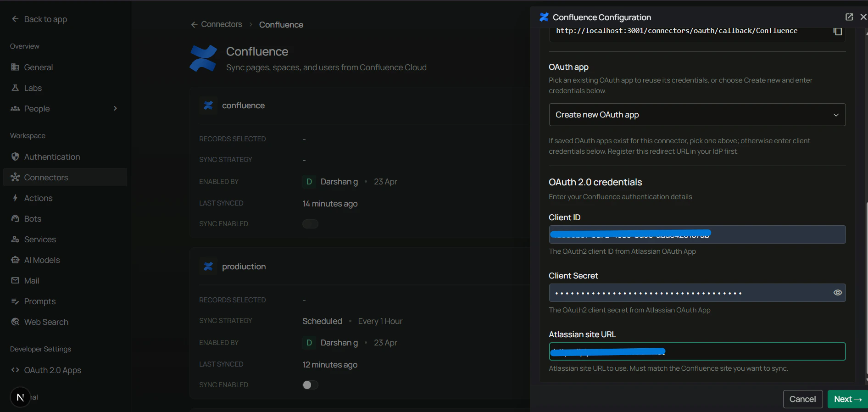This screenshot has height=412, width=868.
Task: Click the General sidebar icon
Action: pos(15,67)
